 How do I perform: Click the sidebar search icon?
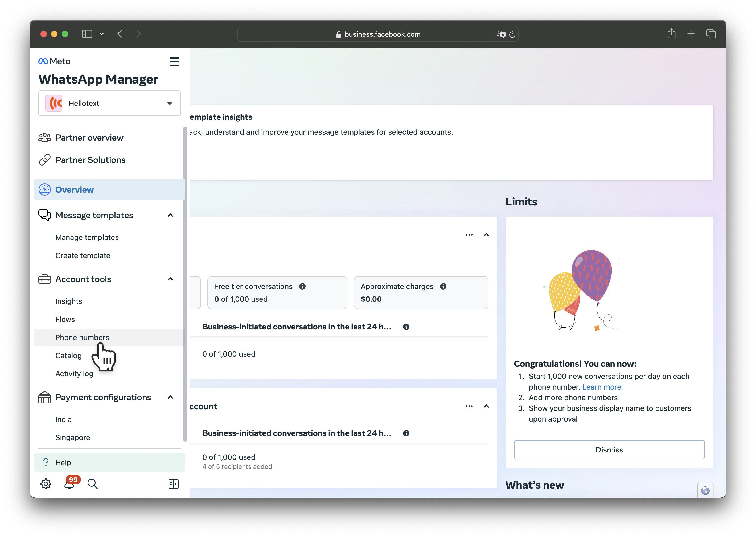93,484
